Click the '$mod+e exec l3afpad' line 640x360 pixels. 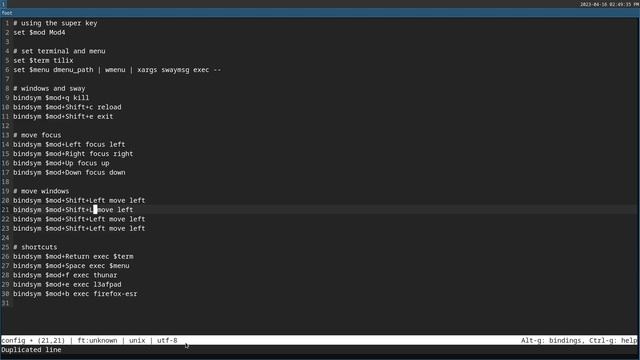[x=67, y=284]
